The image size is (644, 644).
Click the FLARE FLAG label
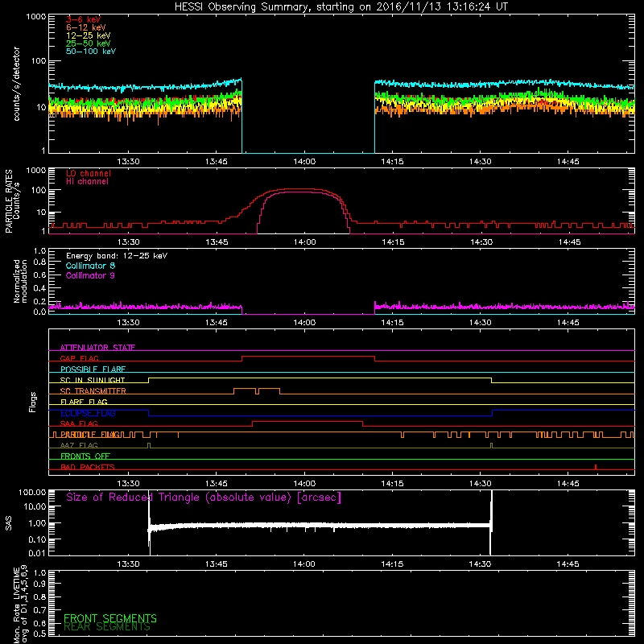click(84, 402)
